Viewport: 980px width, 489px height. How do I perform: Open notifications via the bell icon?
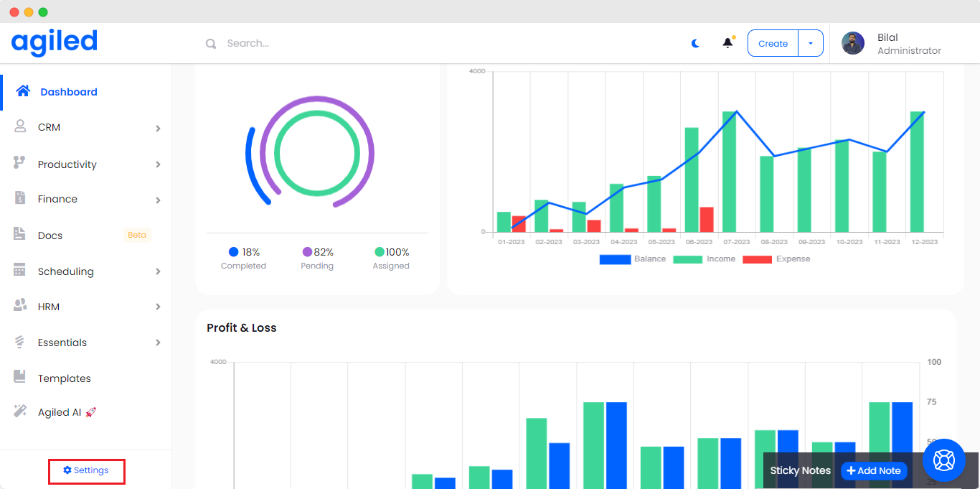tap(727, 43)
